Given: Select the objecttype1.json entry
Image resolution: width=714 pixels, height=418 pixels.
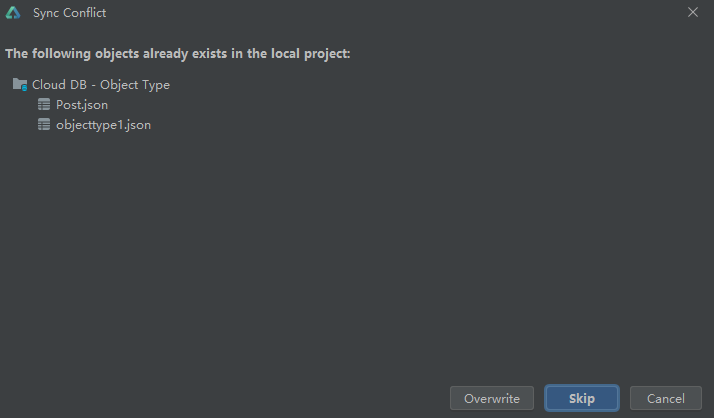Looking at the screenshot, I should pos(103,125).
